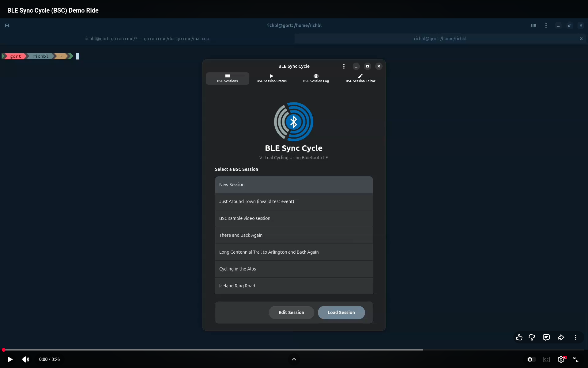Switch to the BSC Session Log tab
This screenshot has width=588, height=368.
coord(316,78)
